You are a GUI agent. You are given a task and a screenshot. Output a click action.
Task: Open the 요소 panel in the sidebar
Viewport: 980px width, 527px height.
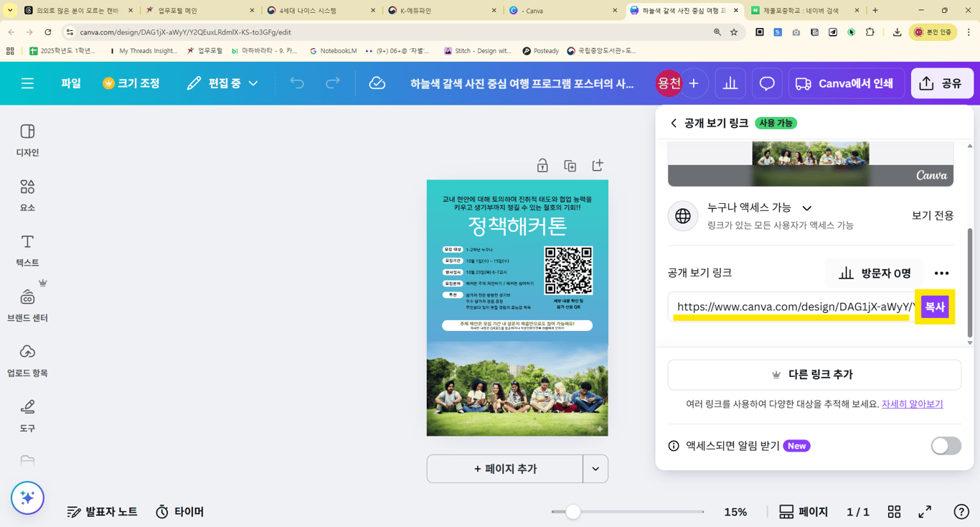27,194
